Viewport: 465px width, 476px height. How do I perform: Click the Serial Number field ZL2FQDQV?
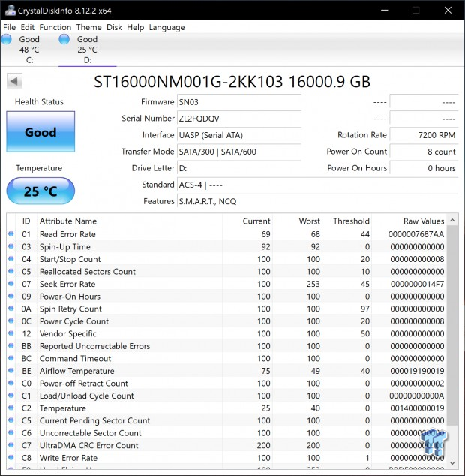[x=239, y=119]
